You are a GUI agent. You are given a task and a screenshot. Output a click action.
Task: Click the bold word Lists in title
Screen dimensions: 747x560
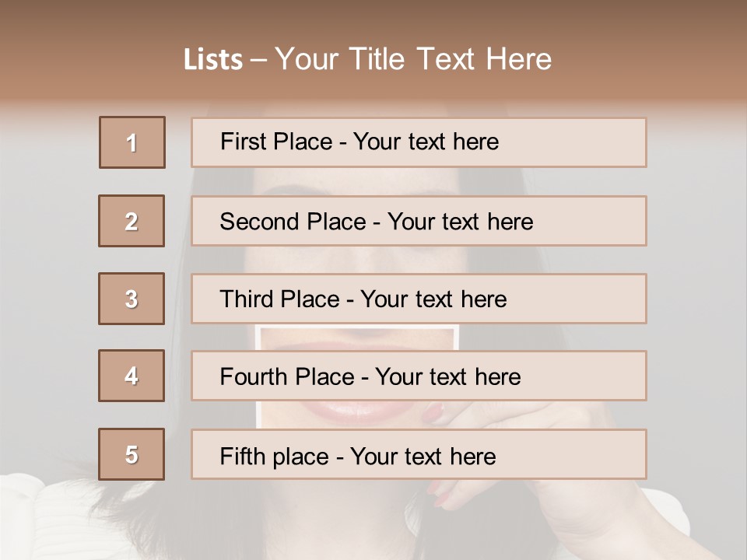coord(213,60)
